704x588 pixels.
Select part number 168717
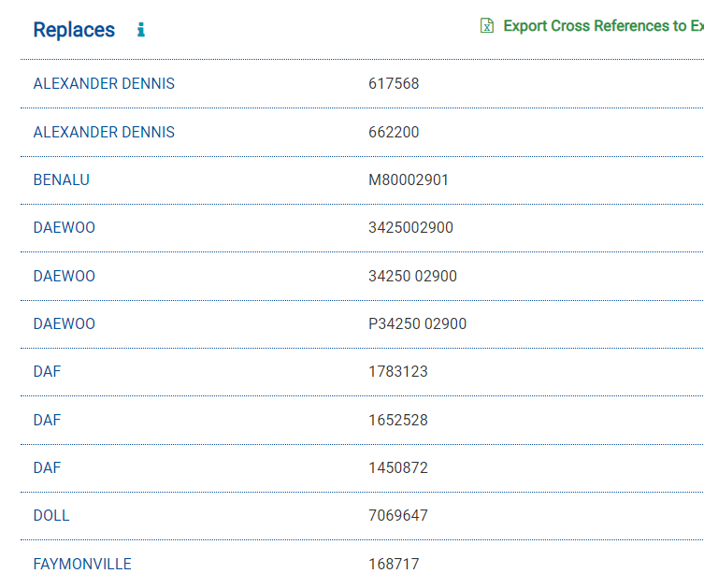click(x=394, y=564)
